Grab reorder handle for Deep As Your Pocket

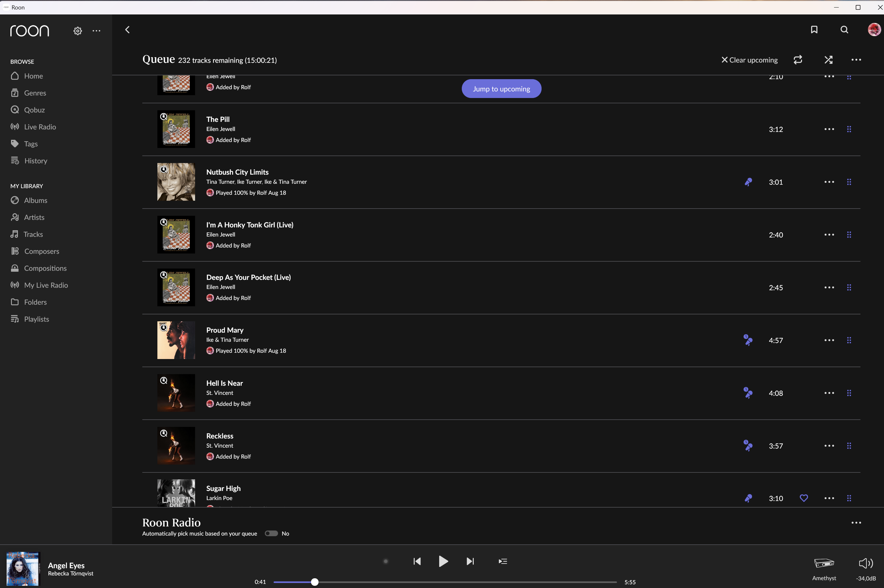[x=849, y=288]
